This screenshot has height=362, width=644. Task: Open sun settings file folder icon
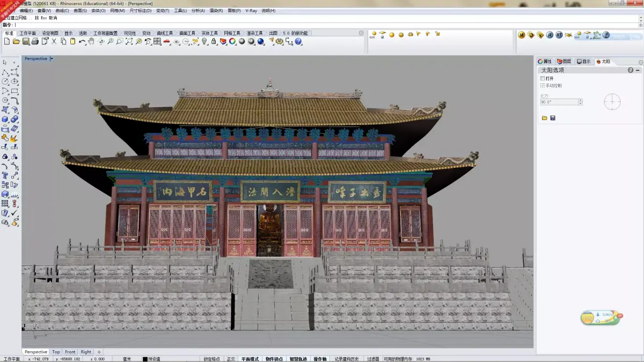coord(544,118)
